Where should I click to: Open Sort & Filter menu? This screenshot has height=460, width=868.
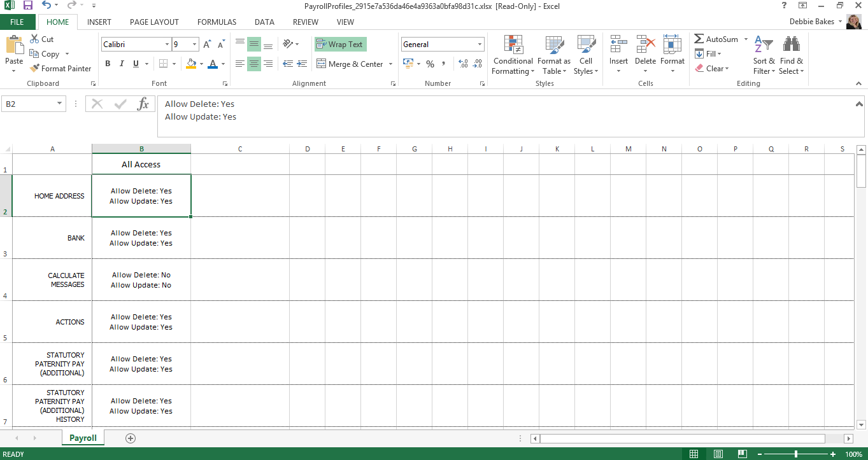pos(764,55)
